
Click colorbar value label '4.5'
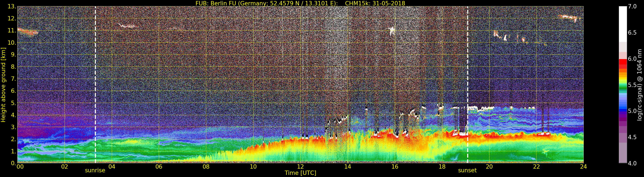[x=632, y=137]
